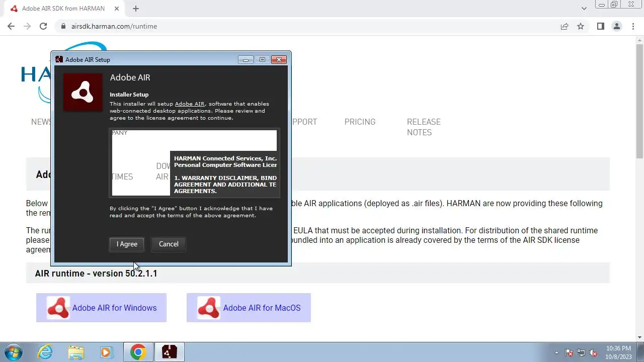
Task: Open the PRICING menu item
Action: click(360, 122)
